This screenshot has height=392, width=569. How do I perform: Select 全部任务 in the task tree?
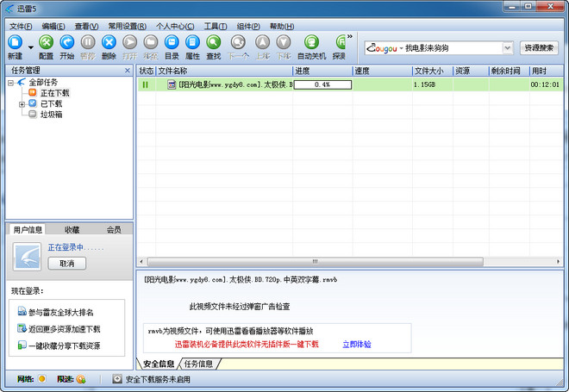[x=43, y=83]
